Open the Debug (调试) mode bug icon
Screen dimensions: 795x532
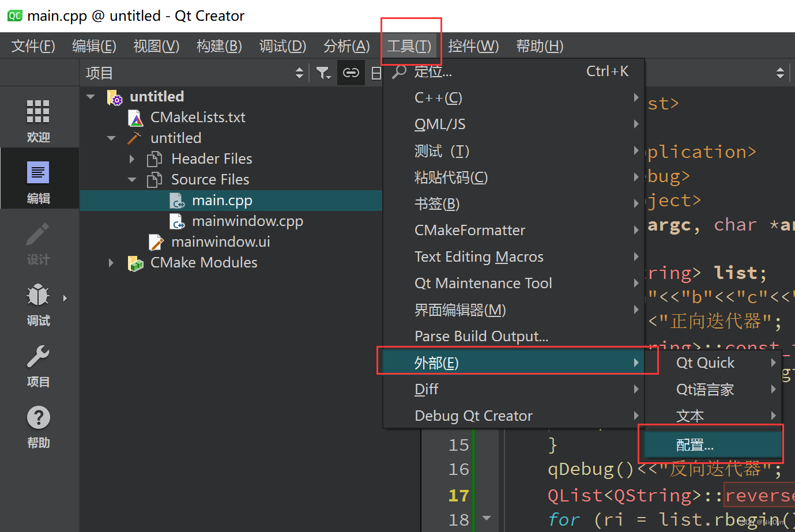[38, 303]
